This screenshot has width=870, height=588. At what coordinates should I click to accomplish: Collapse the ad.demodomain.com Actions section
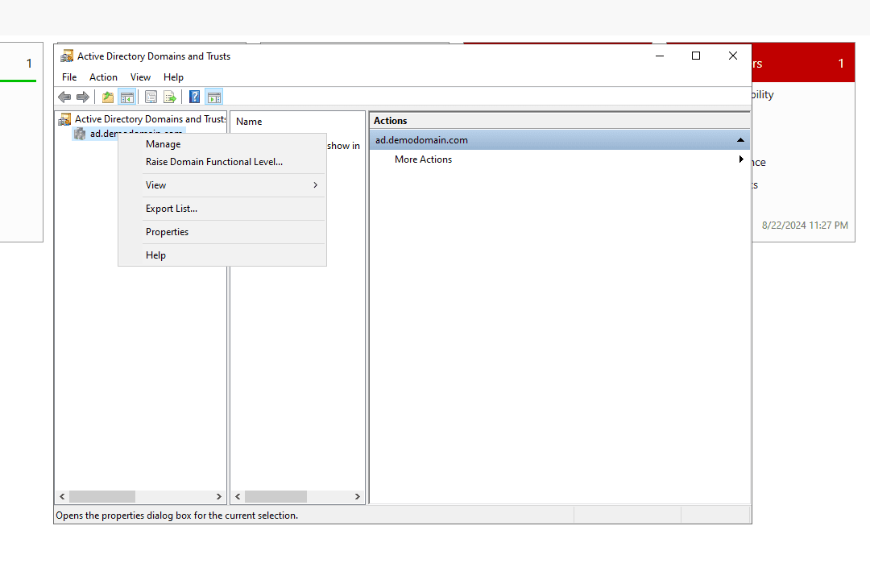[739, 140]
